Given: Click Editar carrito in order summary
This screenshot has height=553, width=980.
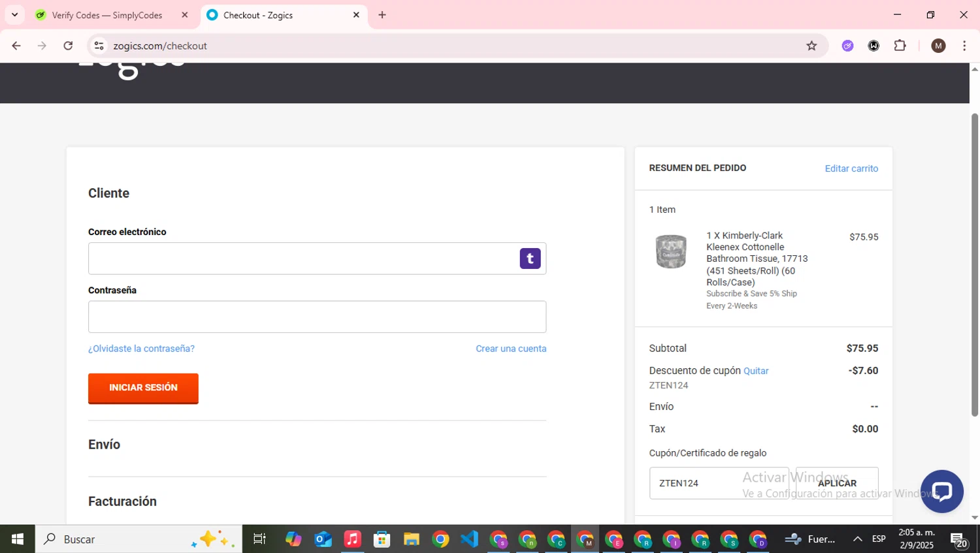Looking at the screenshot, I should coord(851,168).
